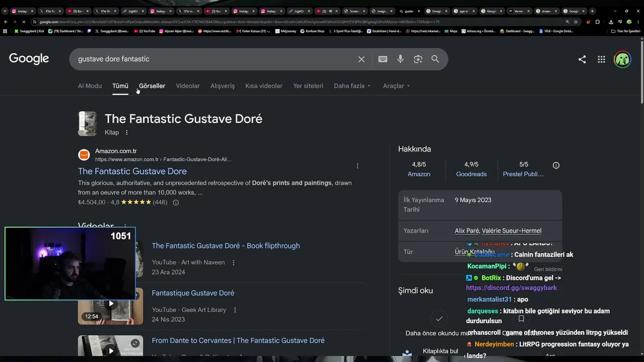
Task: Open the discord.gg/swaggybark chat link
Action: (x=511, y=288)
